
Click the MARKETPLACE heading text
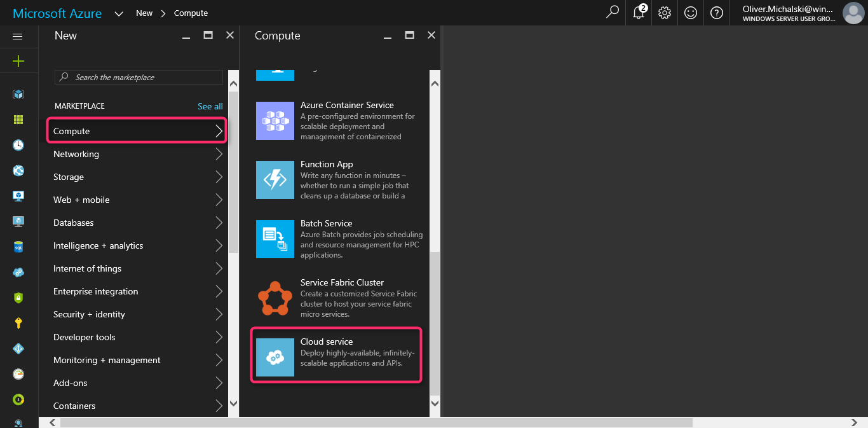pyautogui.click(x=79, y=106)
